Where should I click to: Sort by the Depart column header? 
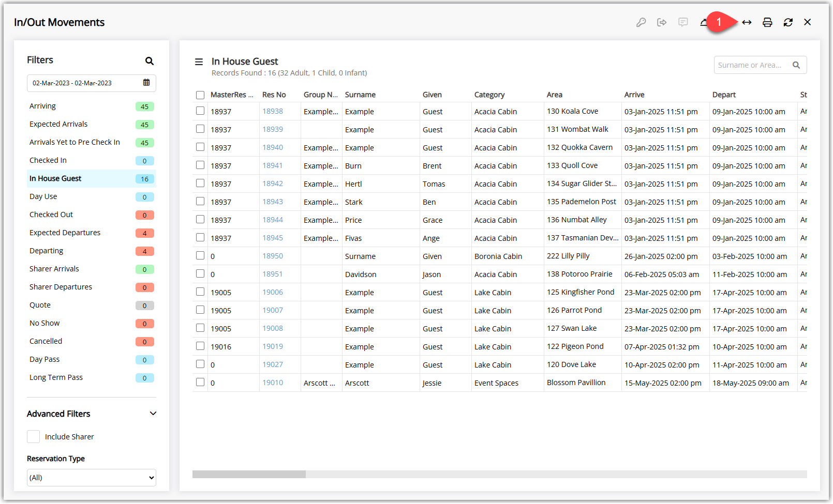724,95
